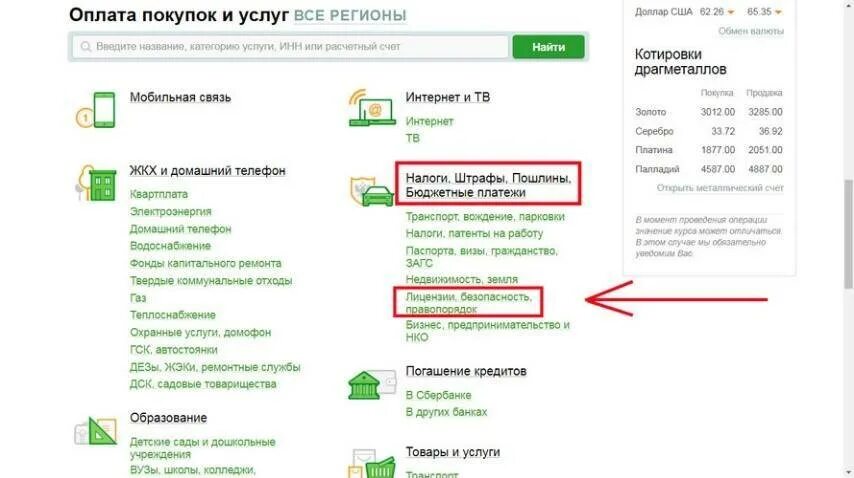Click Обмен валюты link
This screenshot has height=478, width=854.
coord(751,31)
